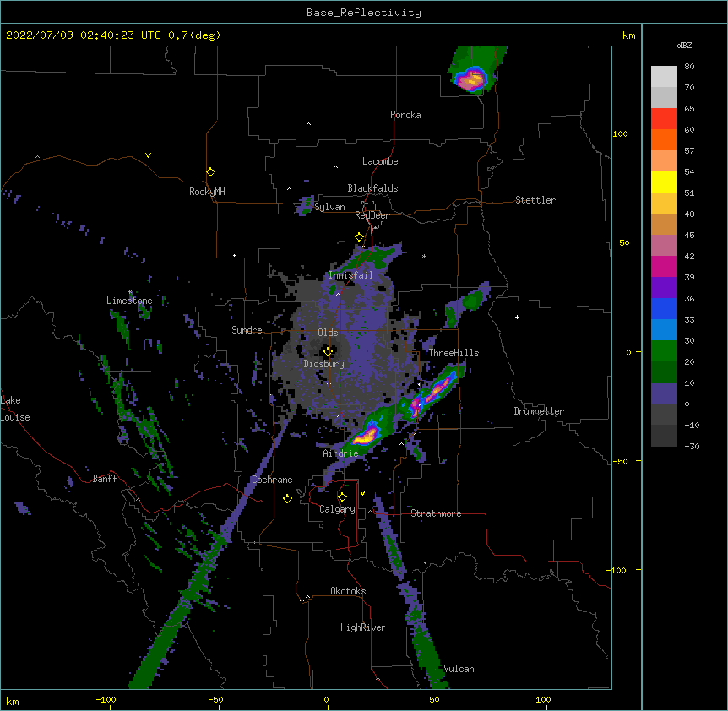Click the Innisfail city label
This screenshot has width=728, height=711.
pos(350,275)
